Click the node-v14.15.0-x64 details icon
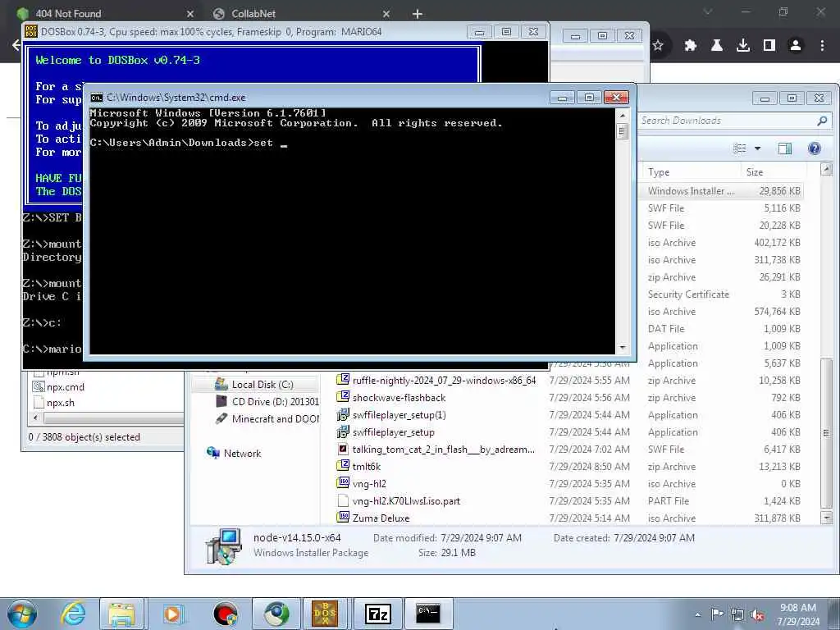 [x=223, y=546]
